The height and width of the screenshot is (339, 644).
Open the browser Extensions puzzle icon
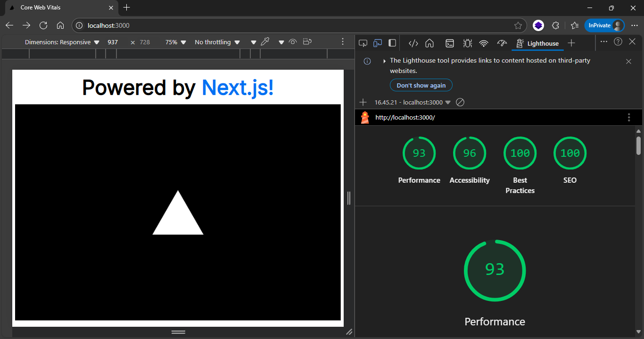click(555, 25)
